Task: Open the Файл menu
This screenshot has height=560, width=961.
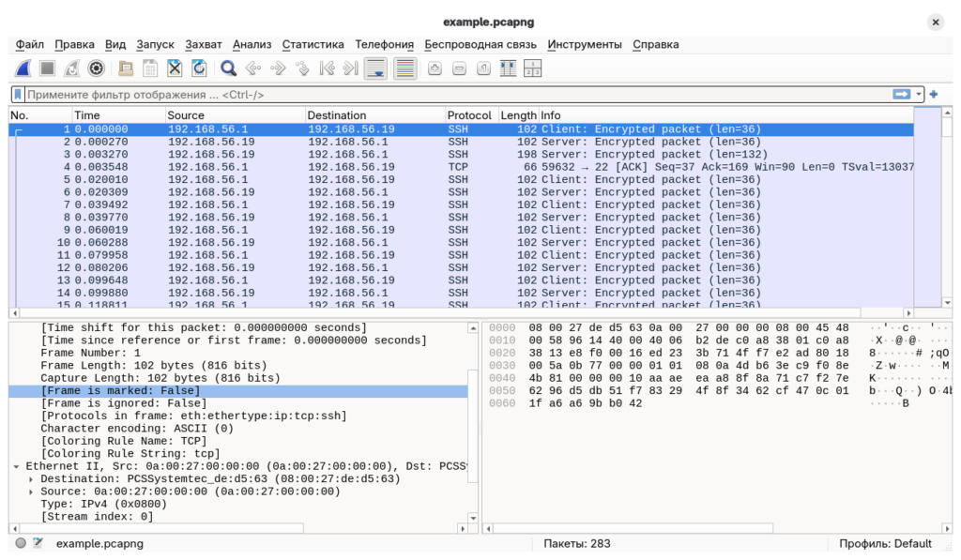Action: [29, 44]
